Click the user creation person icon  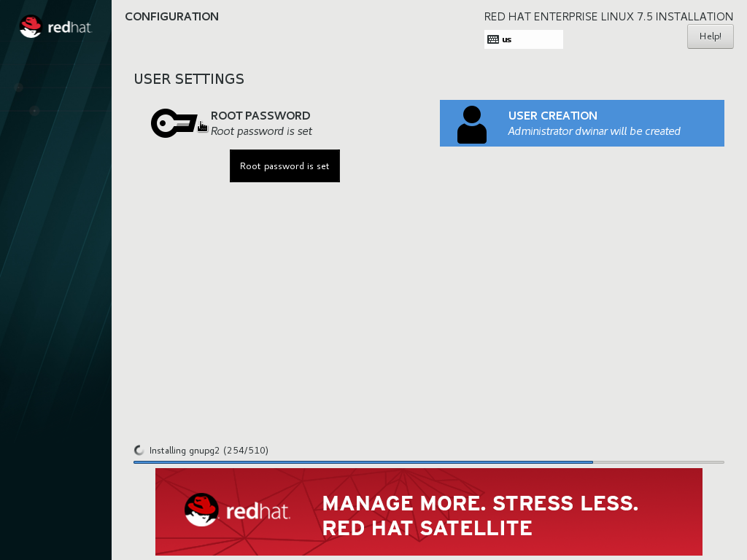click(x=472, y=124)
